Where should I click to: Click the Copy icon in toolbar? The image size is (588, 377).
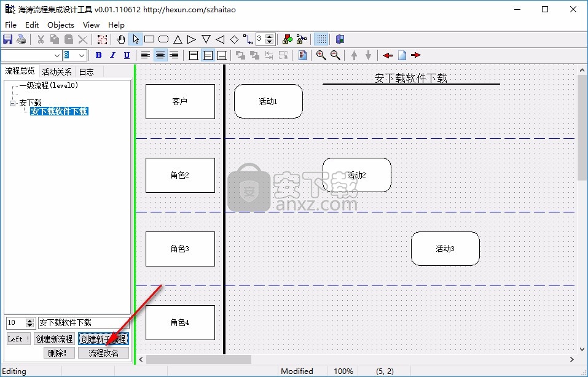pyautogui.click(x=55, y=39)
